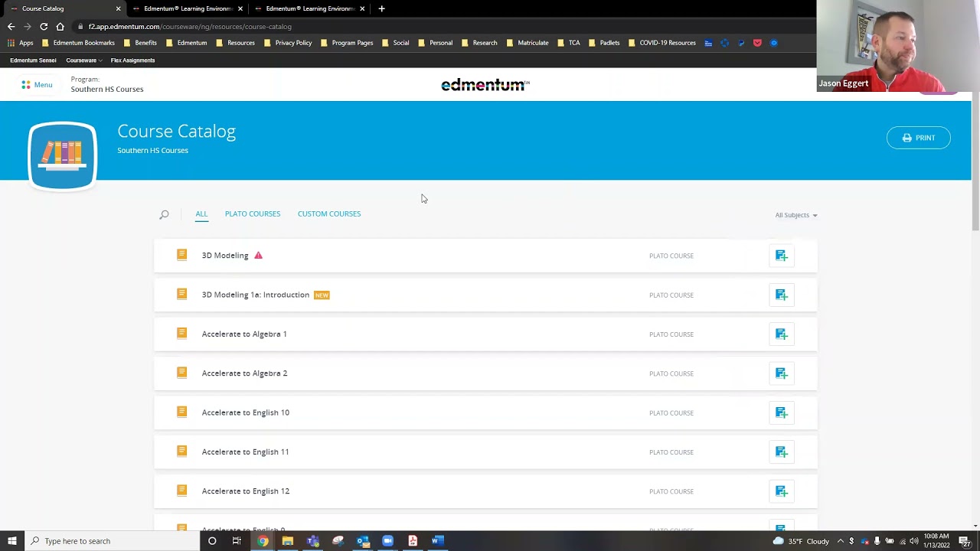Click the PLATO COURSE label for Accelerate to English 12
Image resolution: width=980 pixels, height=551 pixels.
pos(671,491)
